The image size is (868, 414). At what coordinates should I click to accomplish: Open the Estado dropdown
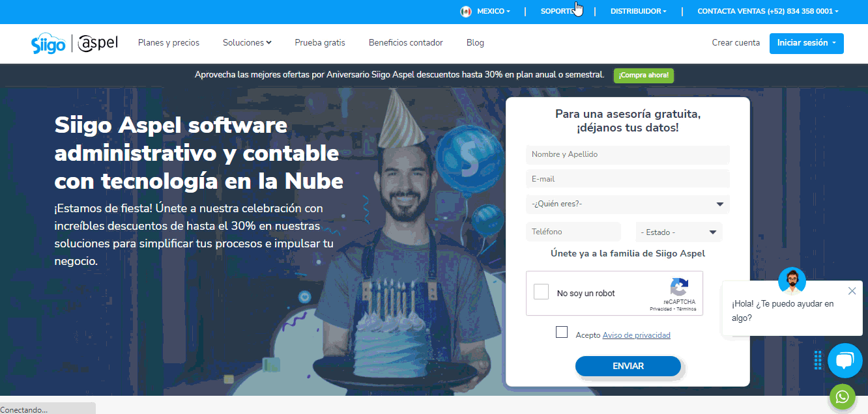pyautogui.click(x=679, y=232)
